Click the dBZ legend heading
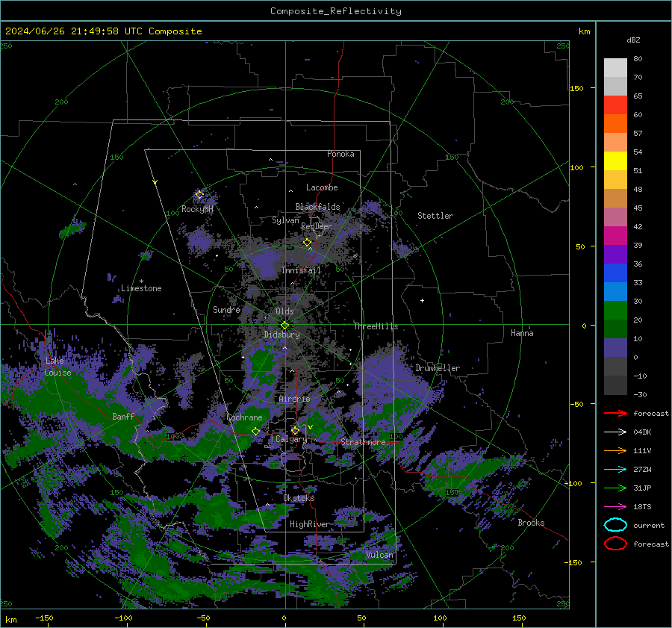672x628 pixels. click(x=633, y=40)
